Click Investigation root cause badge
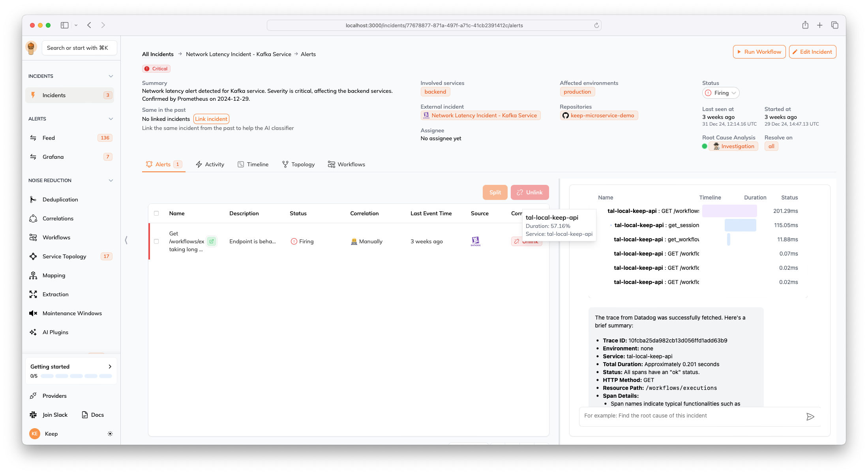868x474 pixels. (x=733, y=146)
